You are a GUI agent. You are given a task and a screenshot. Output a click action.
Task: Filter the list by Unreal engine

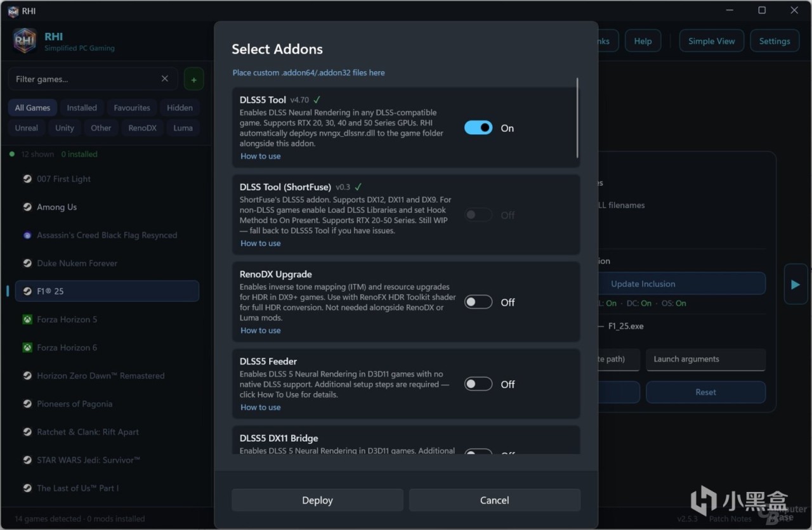tap(27, 128)
